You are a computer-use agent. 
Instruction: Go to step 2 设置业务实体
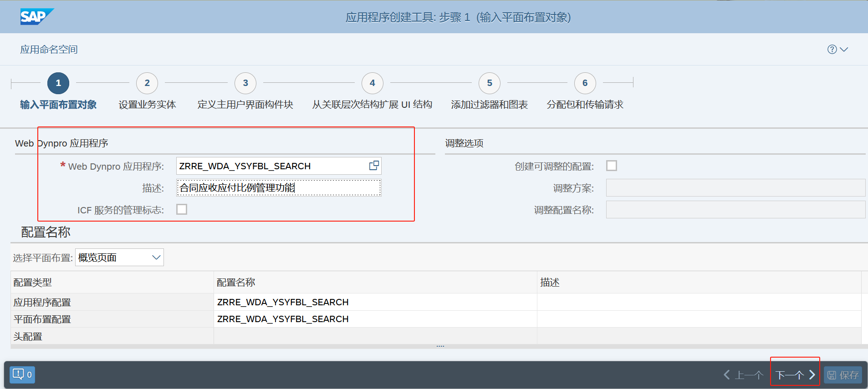(x=147, y=83)
